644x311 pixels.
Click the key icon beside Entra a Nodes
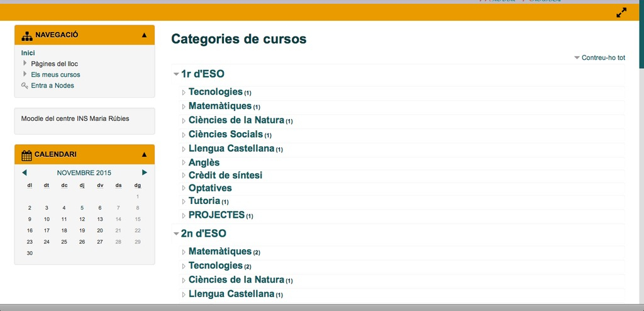[25, 86]
